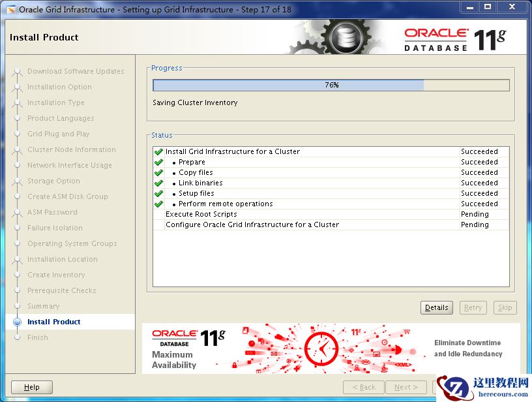Select Storage Option step

(x=53, y=181)
